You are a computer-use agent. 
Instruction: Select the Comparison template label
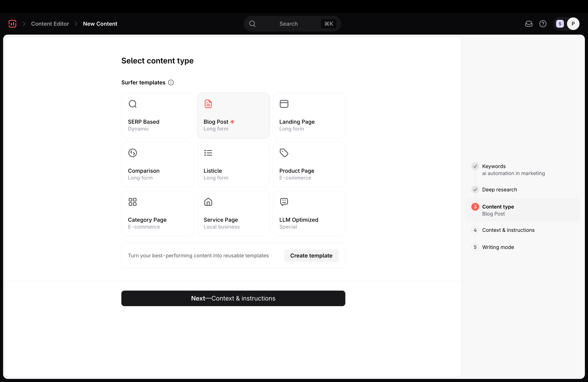coord(143,171)
